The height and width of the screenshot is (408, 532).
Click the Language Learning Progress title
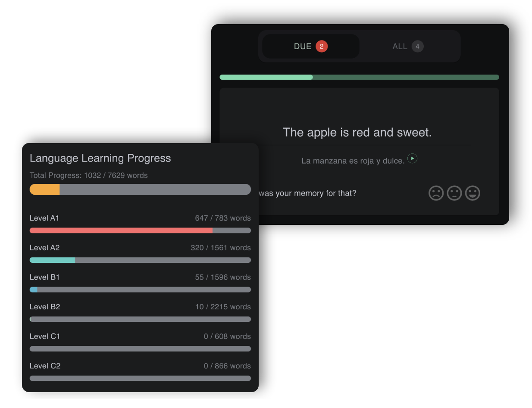(100, 158)
